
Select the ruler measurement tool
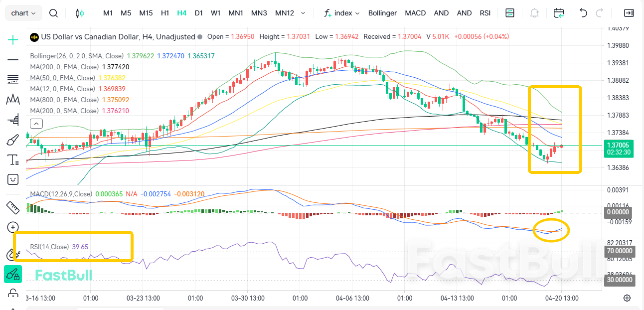tap(13, 207)
